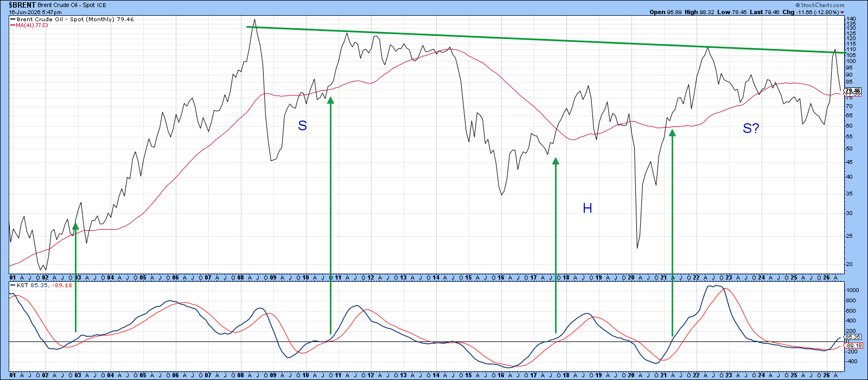
Task: Click the -400 label on the KST axis
Action: click(x=852, y=362)
